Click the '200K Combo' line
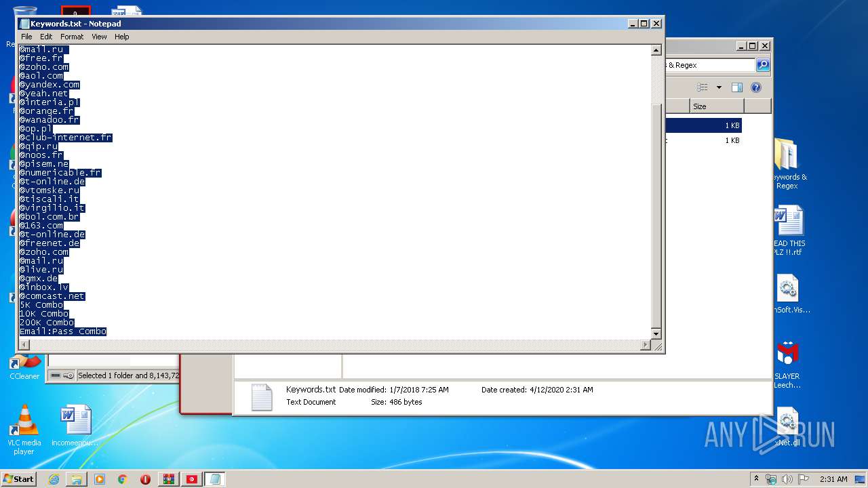Screen dimensions: 868x488 tap(47, 323)
